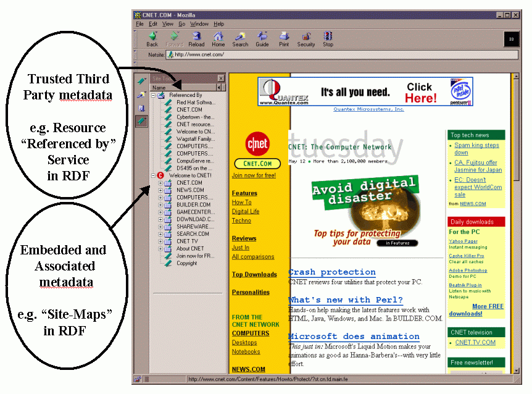Stop loading with the Stop icon
Viewport: 532px width, 394px height.
pos(328,38)
